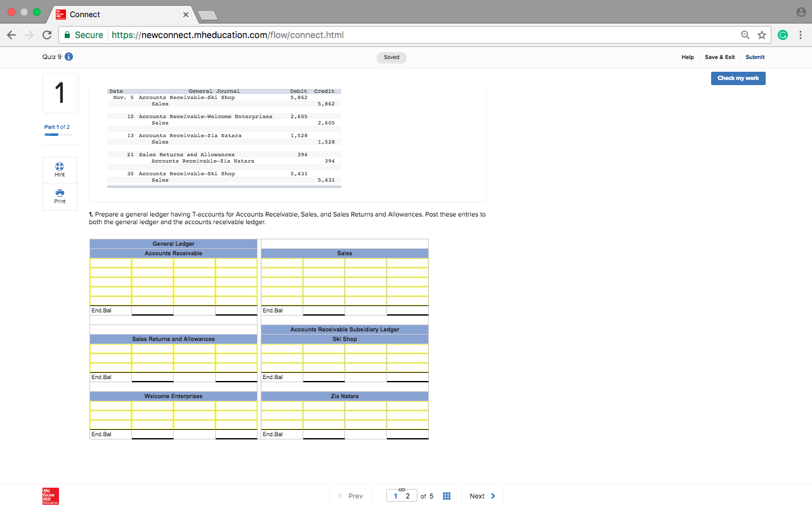
Task: Click the Part 1 of 2 progress bar
Action: [58, 135]
